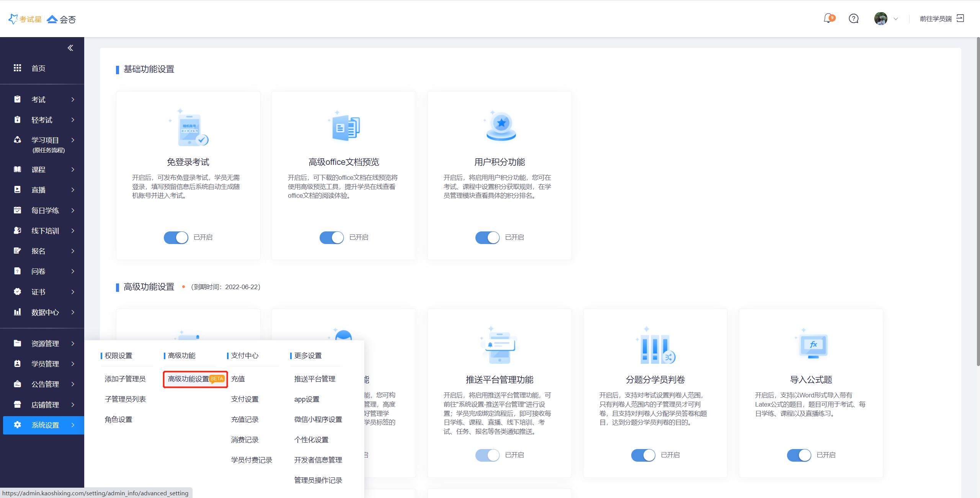The height and width of the screenshot is (498, 980).
Task: Open 推送平台管理 in the flyout menu
Action: [315, 379]
